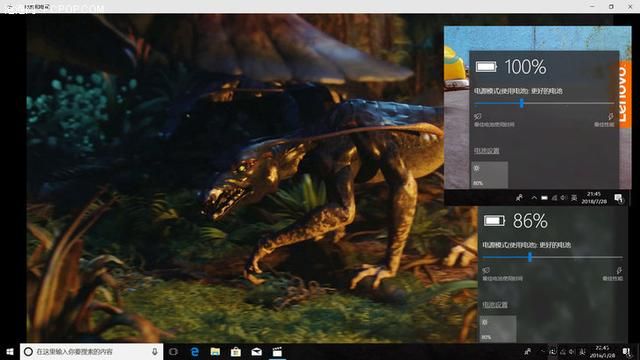Click volume icon in bottom system tray
This screenshot has height=360, width=640.
pyautogui.click(x=572, y=351)
